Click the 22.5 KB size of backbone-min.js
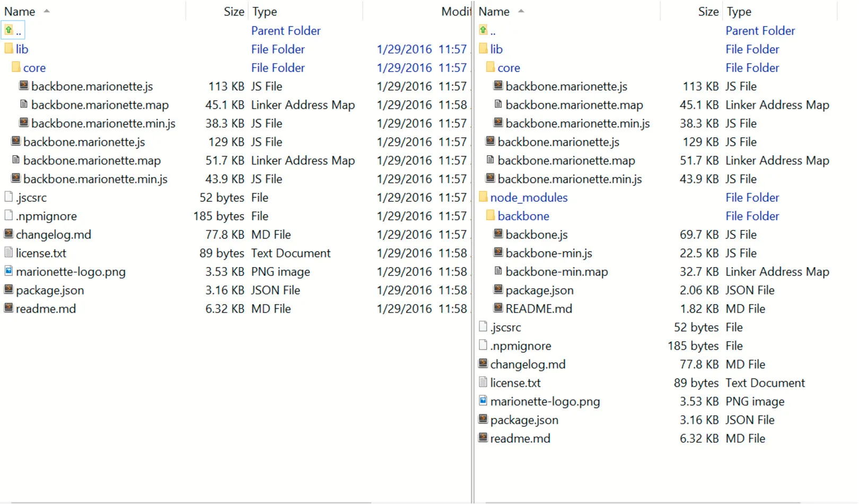Viewport: 859px width, 504px height. click(x=699, y=253)
